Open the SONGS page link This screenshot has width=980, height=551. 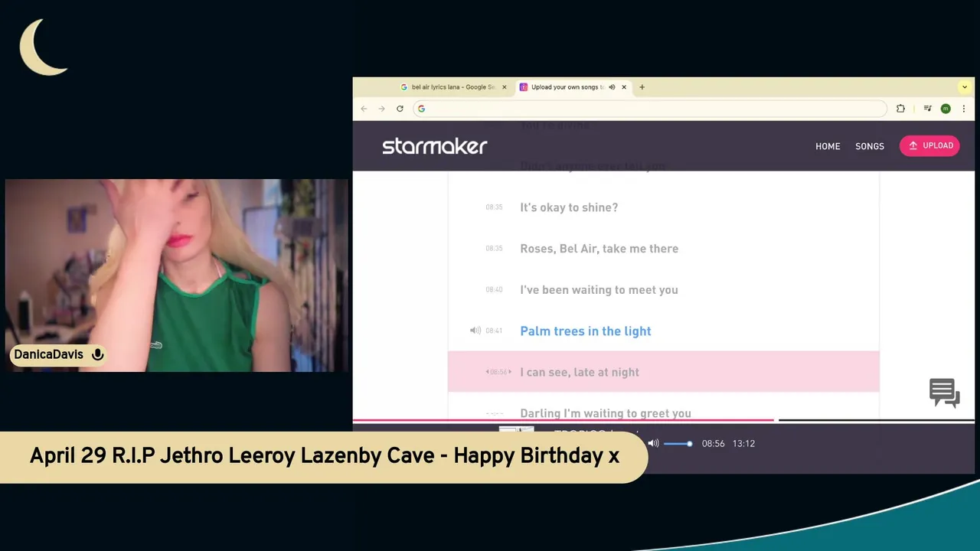pyautogui.click(x=870, y=146)
